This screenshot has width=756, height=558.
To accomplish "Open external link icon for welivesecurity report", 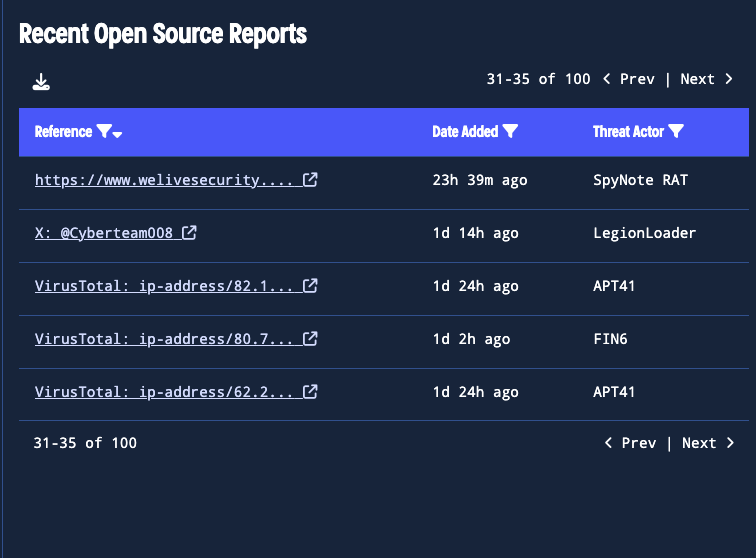I will (x=310, y=180).
